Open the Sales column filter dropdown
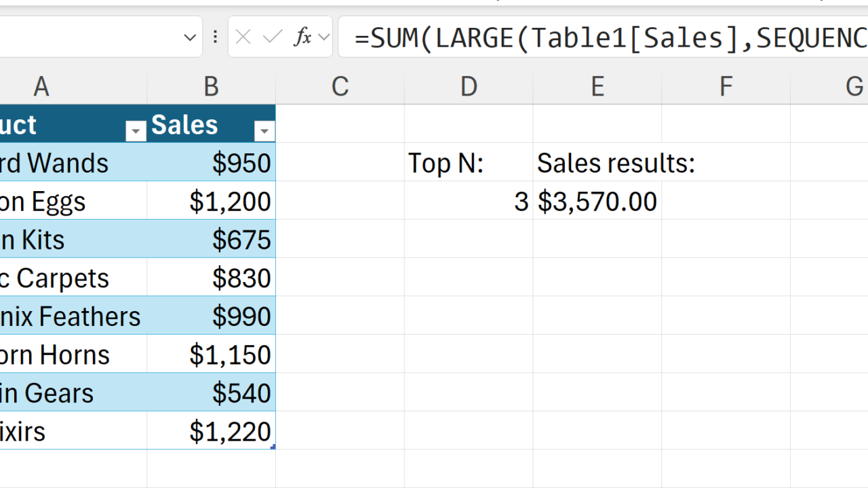Image resolution: width=868 pixels, height=488 pixels. [x=264, y=131]
